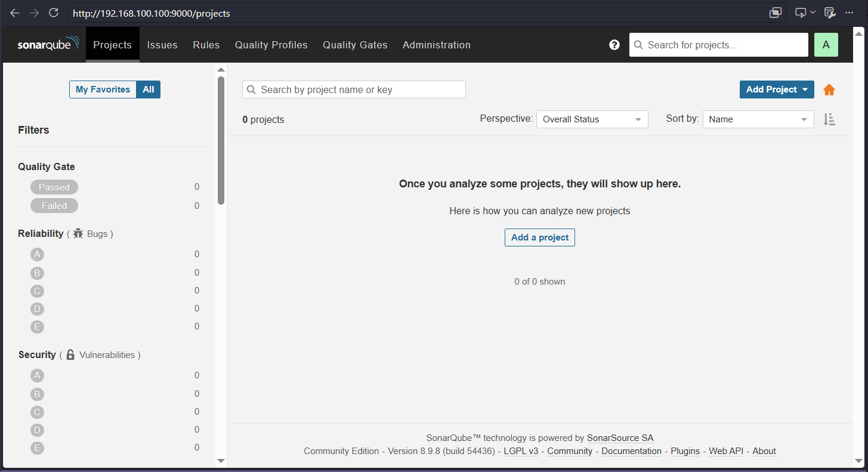
Task: Click the orange home icon
Action: click(x=829, y=90)
